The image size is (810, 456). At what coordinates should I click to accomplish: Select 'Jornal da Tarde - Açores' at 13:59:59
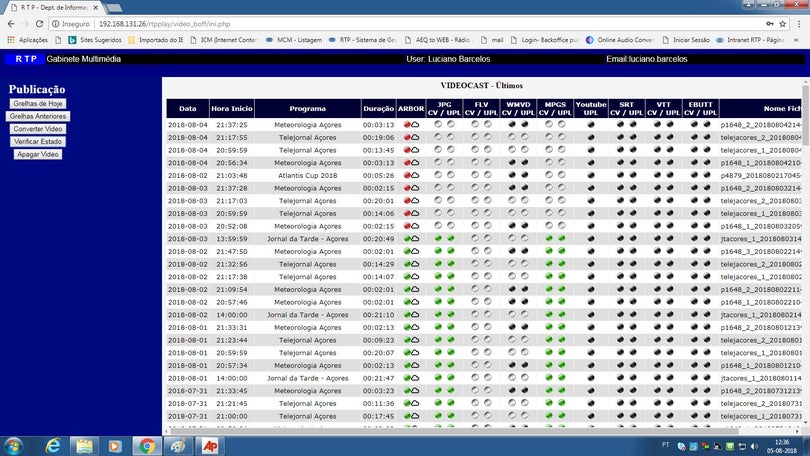pyautogui.click(x=307, y=239)
